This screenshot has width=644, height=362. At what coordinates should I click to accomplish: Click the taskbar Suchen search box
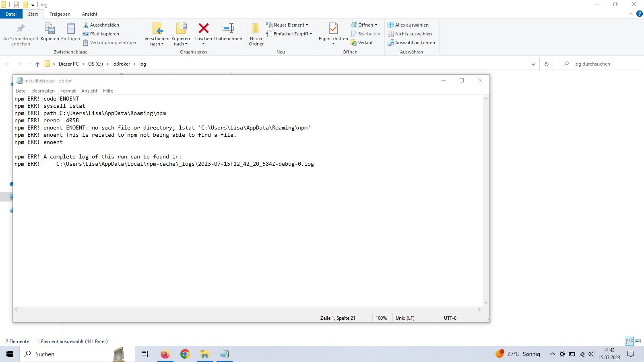click(x=77, y=354)
